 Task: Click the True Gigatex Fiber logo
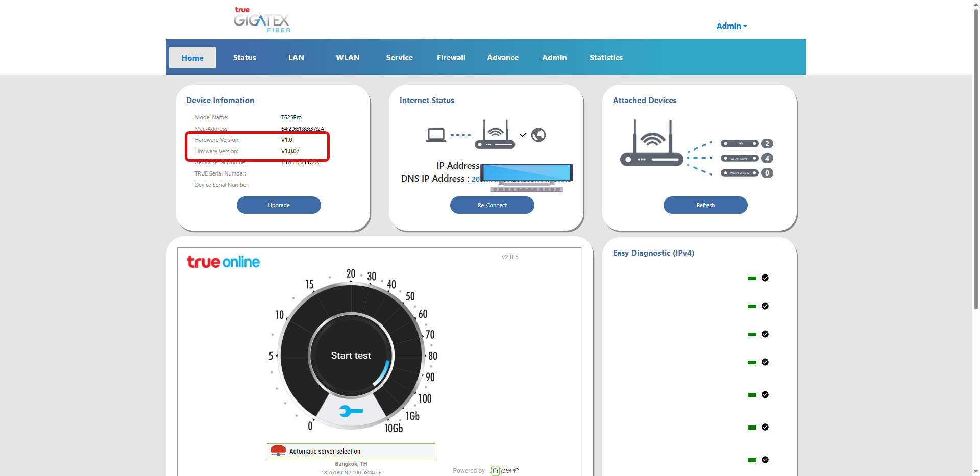[x=262, y=20]
